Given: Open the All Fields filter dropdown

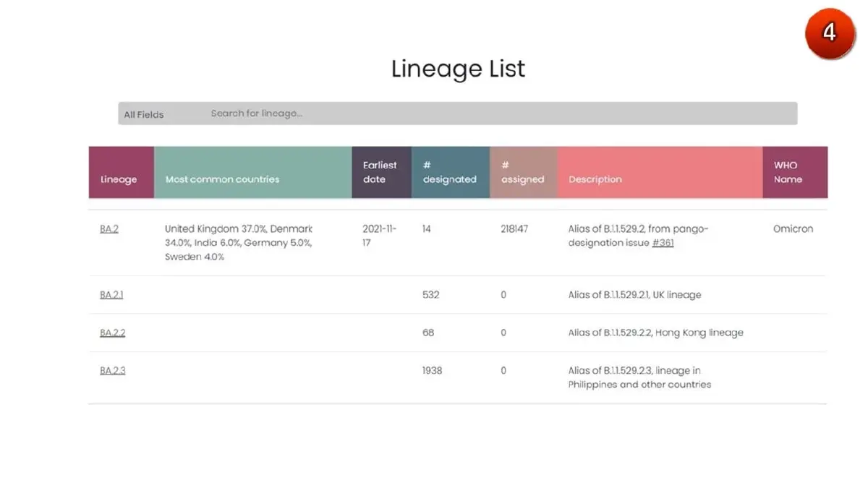Looking at the screenshot, I should pyautogui.click(x=144, y=114).
